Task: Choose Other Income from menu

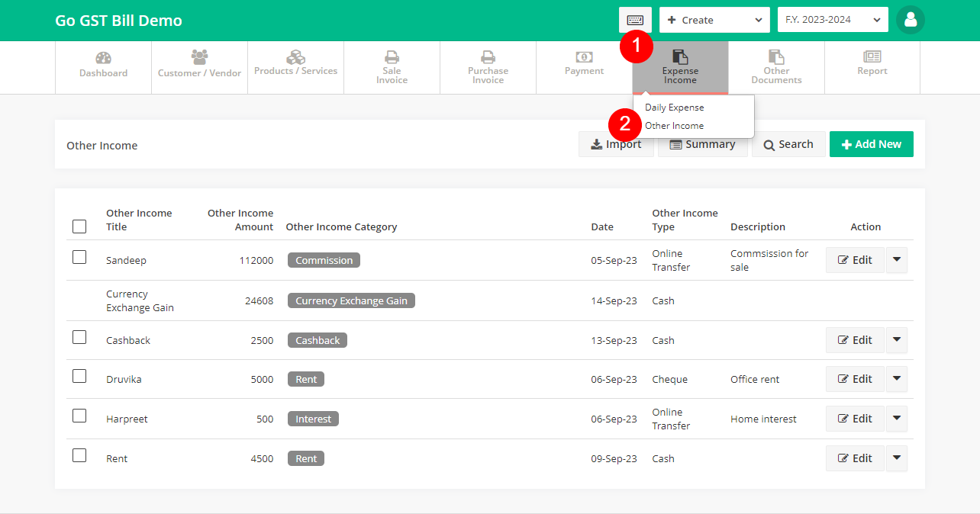Action: click(x=674, y=126)
